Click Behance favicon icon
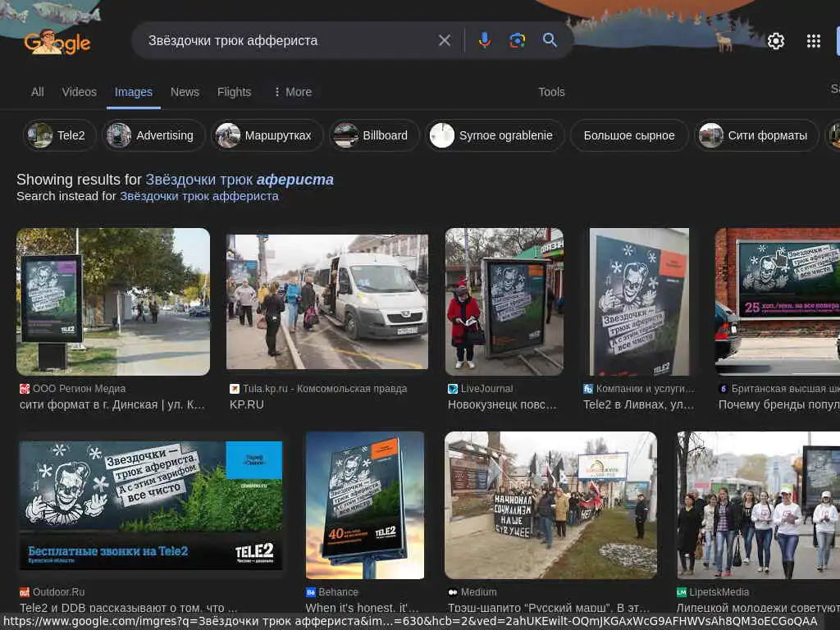This screenshot has width=840, height=630. coord(310,592)
